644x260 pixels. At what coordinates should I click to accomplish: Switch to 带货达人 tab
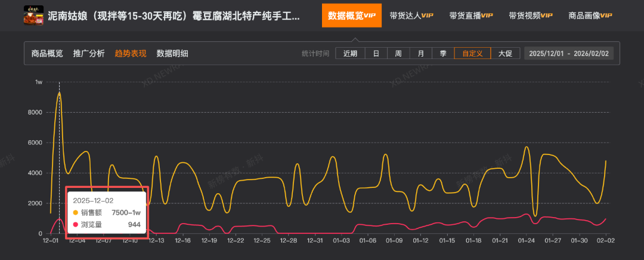coord(411,15)
